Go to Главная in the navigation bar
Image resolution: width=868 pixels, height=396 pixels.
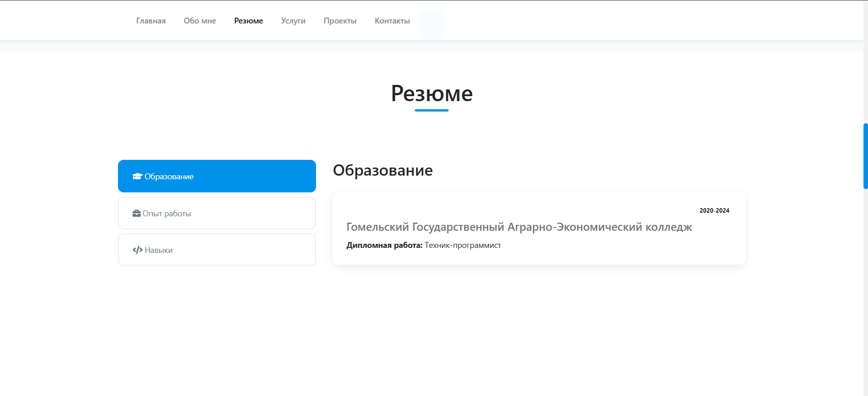click(151, 21)
